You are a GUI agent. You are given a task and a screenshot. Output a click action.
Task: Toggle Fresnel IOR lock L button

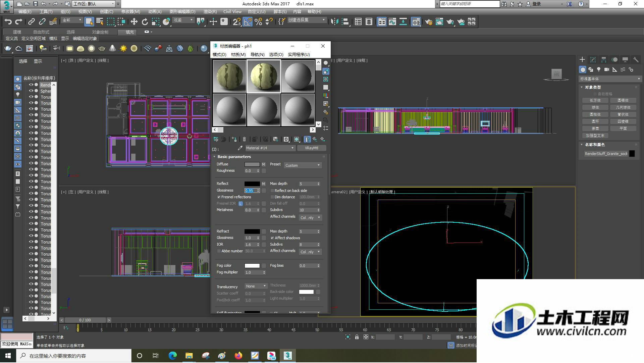pyautogui.click(x=240, y=204)
